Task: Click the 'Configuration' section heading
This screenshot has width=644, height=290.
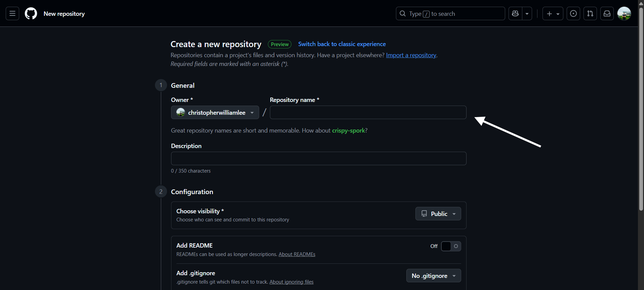Action: (x=192, y=192)
